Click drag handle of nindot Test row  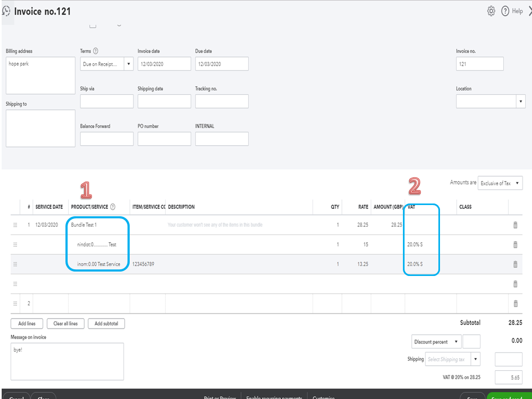(x=16, y=244)
